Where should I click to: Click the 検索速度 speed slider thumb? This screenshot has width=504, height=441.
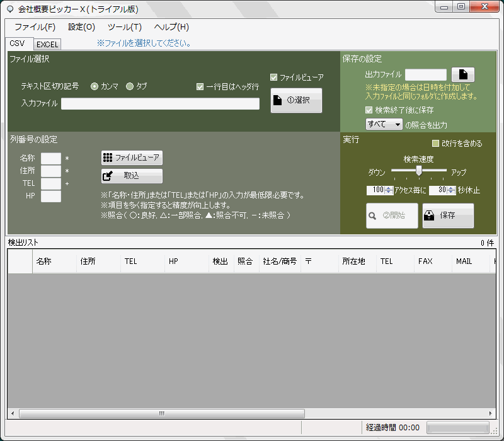(418, 171)
